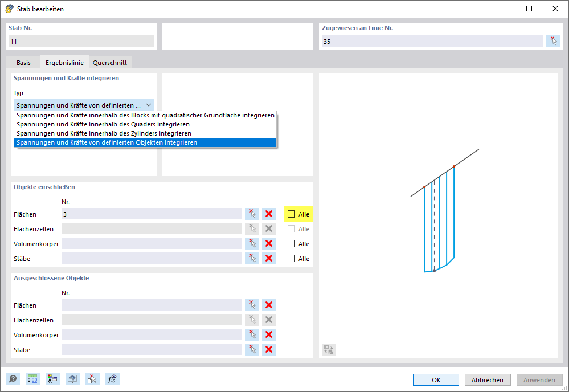Click the preview view toggle icon
Image resolution: width=569 pixels, height=392 pixels.
(x=329, y=350)
